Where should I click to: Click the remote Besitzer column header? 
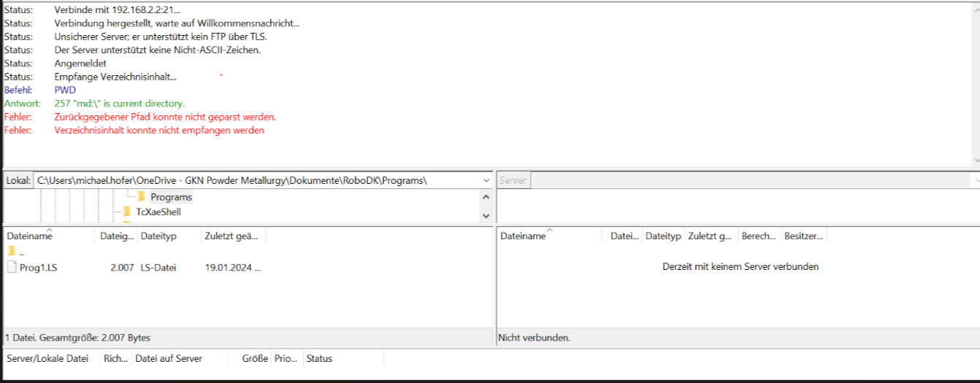802,236
